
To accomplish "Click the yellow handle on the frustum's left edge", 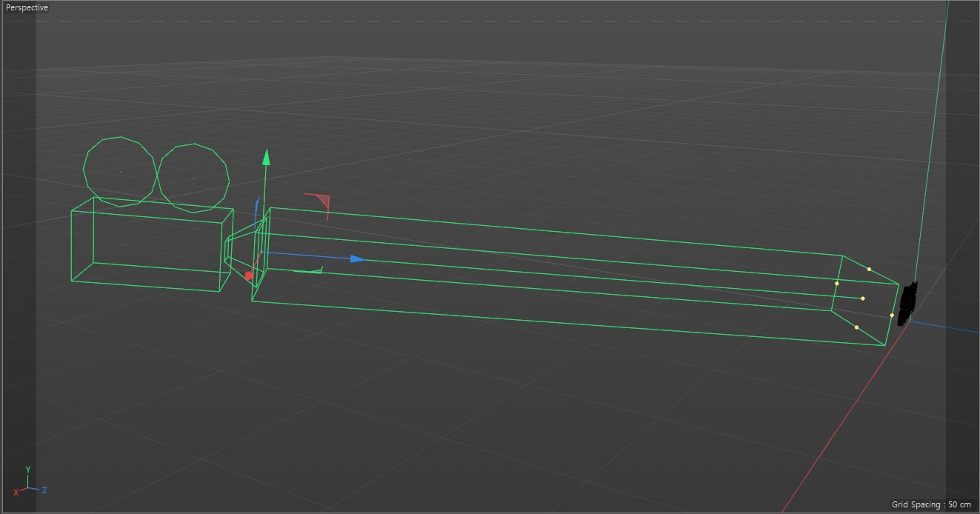I will click(x=837, y=283).
